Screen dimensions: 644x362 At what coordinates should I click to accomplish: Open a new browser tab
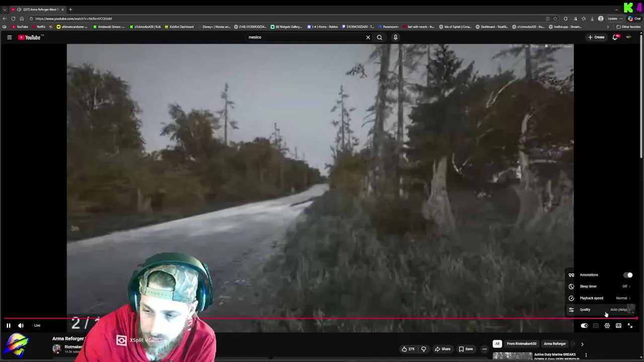coord(70,10)
